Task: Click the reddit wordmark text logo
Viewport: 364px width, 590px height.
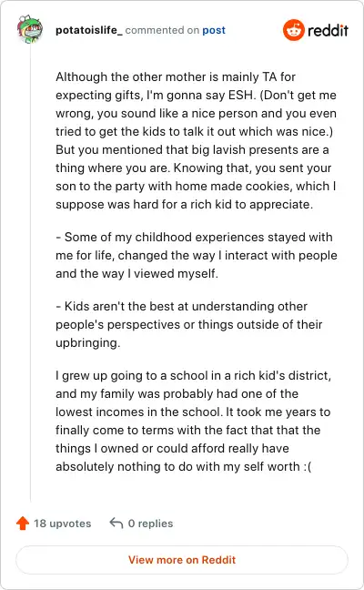Action: coord(328,30)
